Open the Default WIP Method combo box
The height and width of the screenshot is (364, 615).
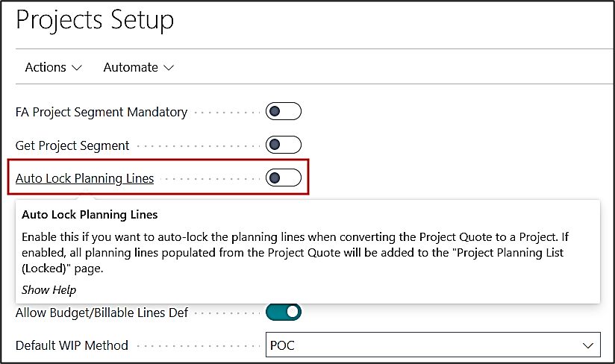(x=433, y=345)
